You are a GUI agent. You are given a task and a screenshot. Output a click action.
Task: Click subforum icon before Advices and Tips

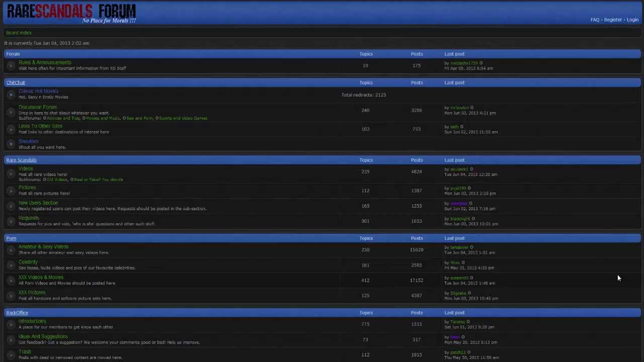click(45, 118)
